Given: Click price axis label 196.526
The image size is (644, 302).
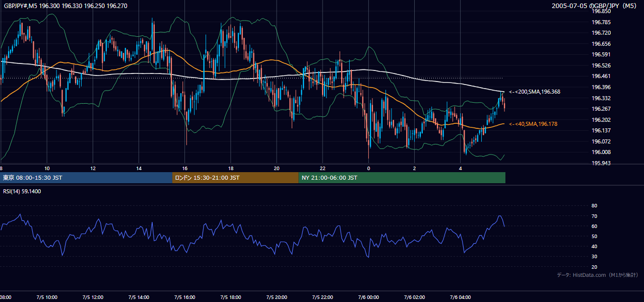Looking at the screenshot, I should 601,65.
